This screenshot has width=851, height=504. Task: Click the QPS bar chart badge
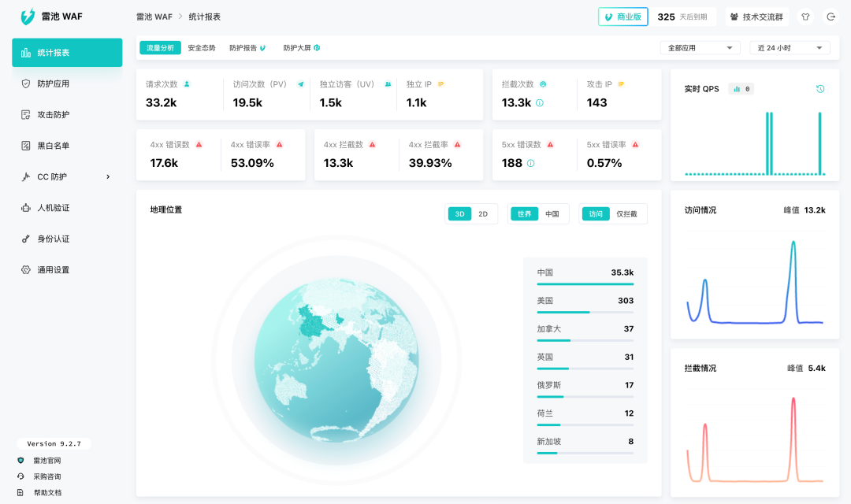741,89
